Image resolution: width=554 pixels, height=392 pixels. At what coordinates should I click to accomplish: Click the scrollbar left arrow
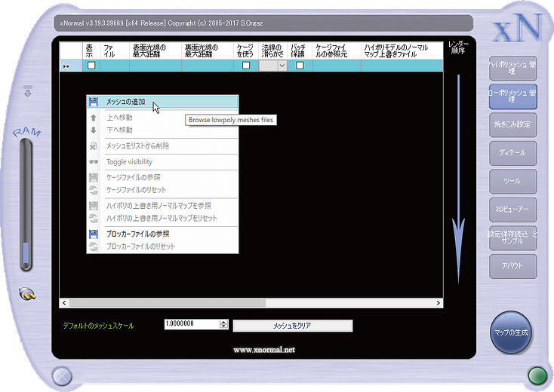click(64, 303)
